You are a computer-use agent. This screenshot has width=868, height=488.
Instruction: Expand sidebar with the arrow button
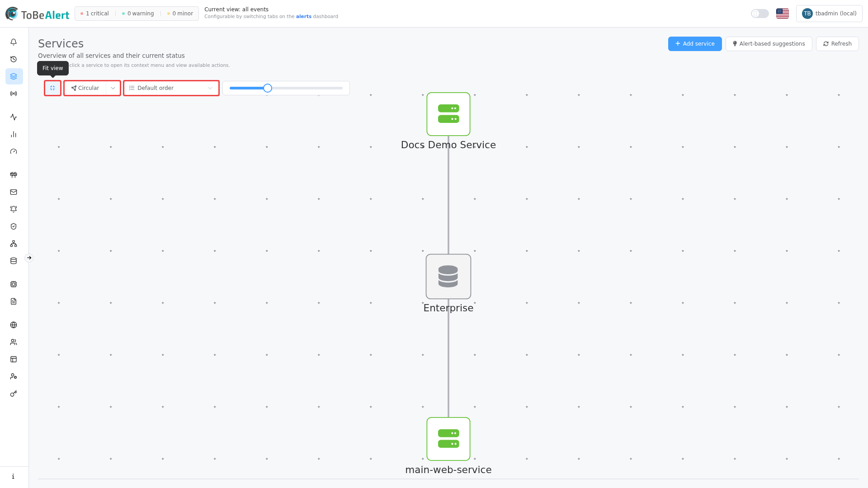point(29,258)
